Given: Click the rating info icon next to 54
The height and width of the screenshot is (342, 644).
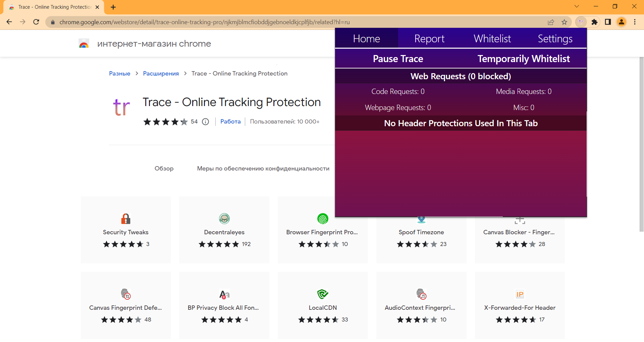Looking at the screenshot, I should point(206,121).
